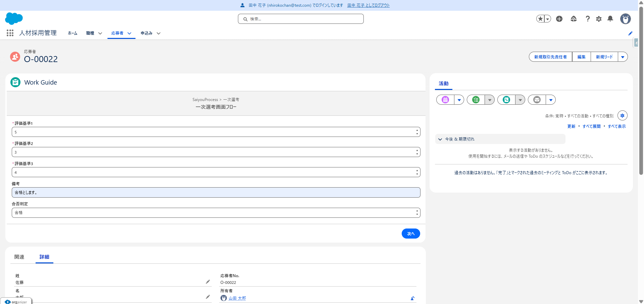This screenshot has width=644, height=304.
Task: Open the 合否判定 dropdown
Action: click(216, 213)
